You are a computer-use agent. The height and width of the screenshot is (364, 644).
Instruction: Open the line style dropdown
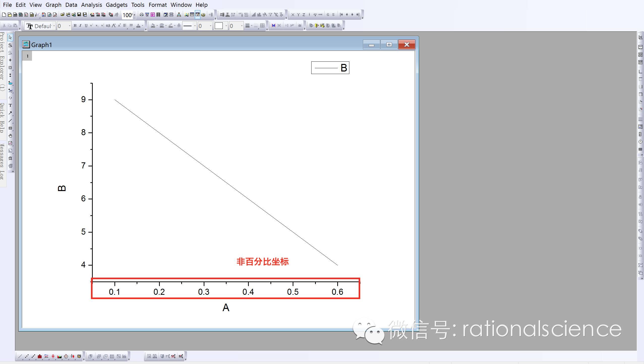tap(195, 26)
